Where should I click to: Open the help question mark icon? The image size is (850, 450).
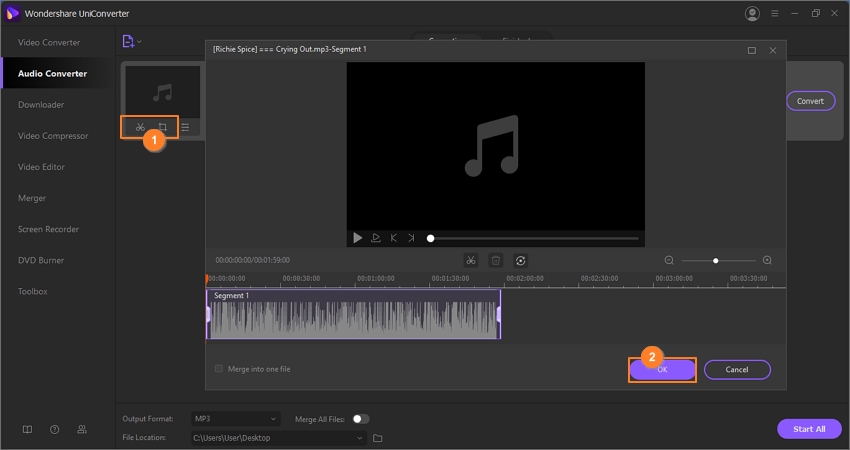[x=54, y=429]
